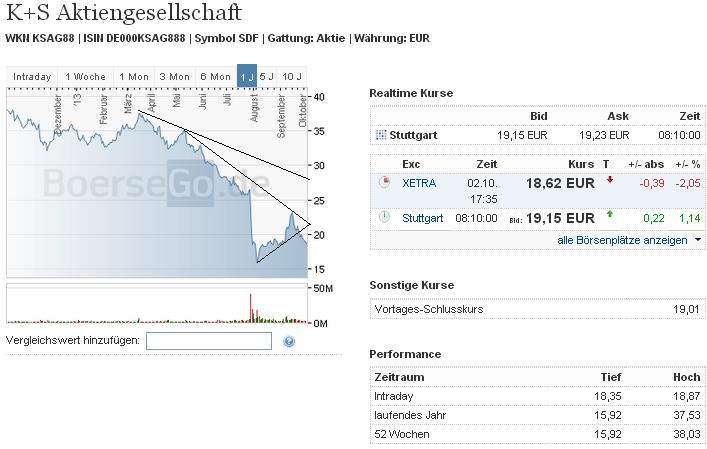Open the 5 J chart view
The width and height of the screenshot is (707, 449).
(x=267, y=76)
